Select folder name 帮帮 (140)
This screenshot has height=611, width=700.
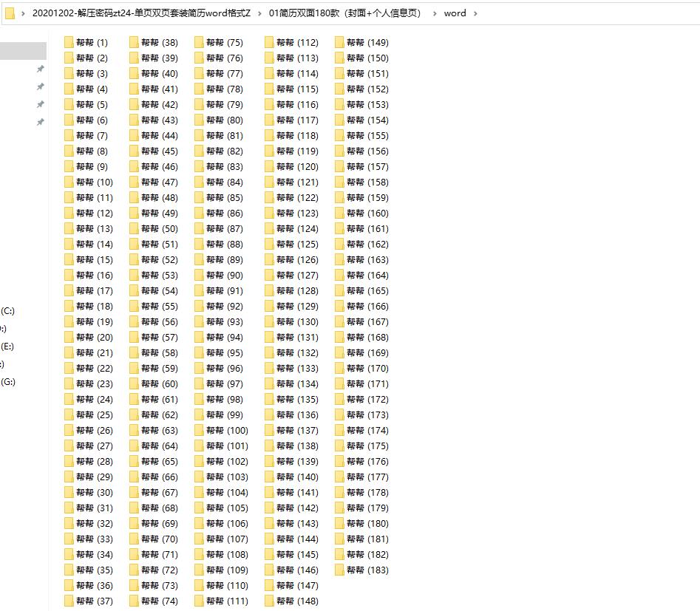pyautogui.click(x=298, y=477)
